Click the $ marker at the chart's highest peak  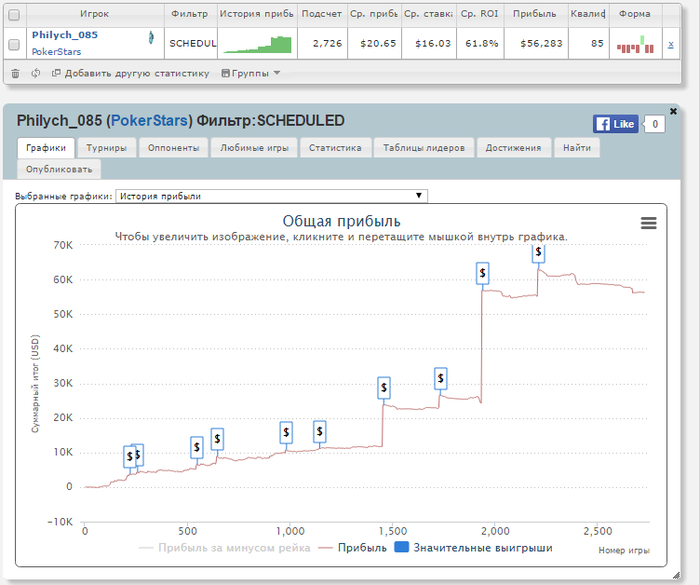click(x=538, y=252)
